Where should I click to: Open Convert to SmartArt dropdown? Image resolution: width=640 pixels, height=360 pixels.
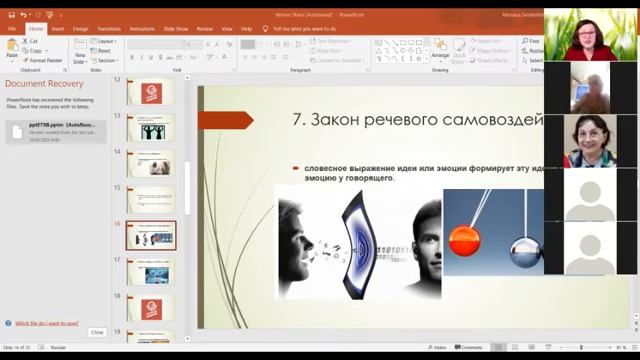pos(338,60)
